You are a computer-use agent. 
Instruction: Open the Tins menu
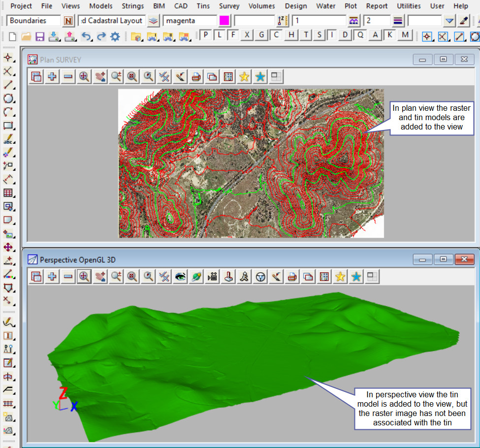[203, 6]
